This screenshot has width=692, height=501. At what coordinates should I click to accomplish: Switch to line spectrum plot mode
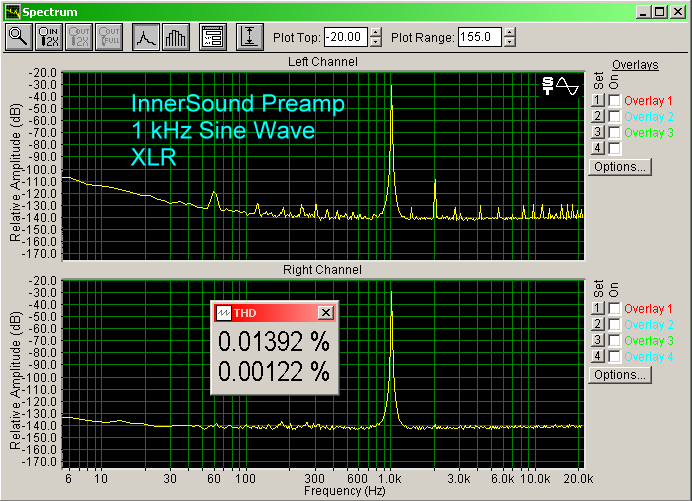pos(146,37)
